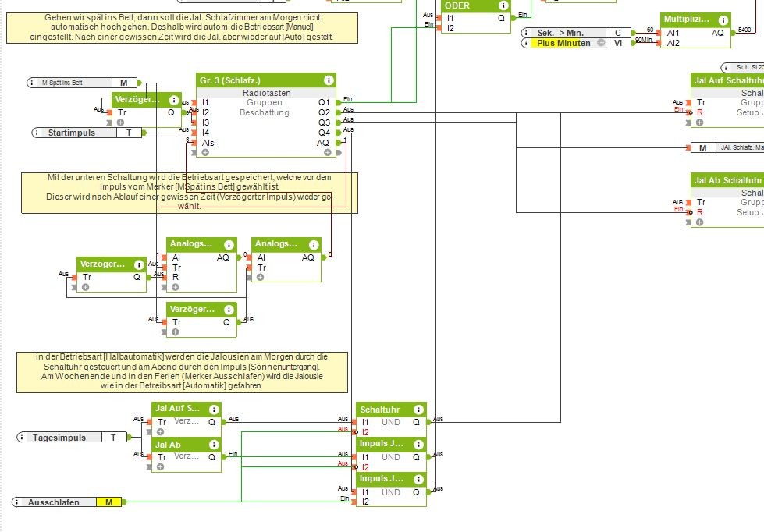Select the Sek. -> Min. constant
The height and width of the screenshot is (532, 764).
(576, 33)
